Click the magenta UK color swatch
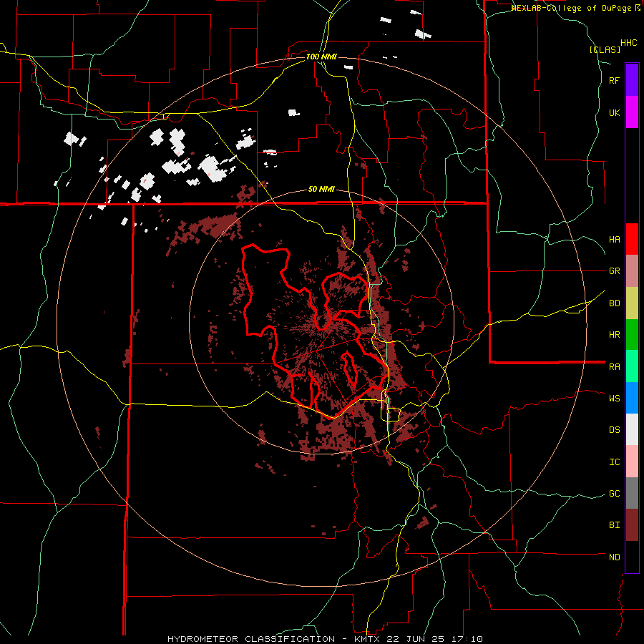 [632, 112]
